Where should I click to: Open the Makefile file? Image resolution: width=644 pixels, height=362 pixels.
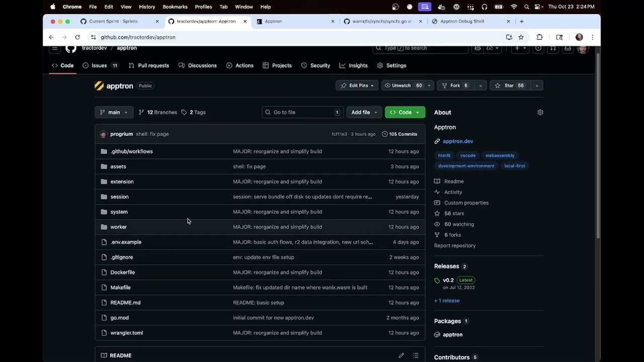click(x=121, y=288)
